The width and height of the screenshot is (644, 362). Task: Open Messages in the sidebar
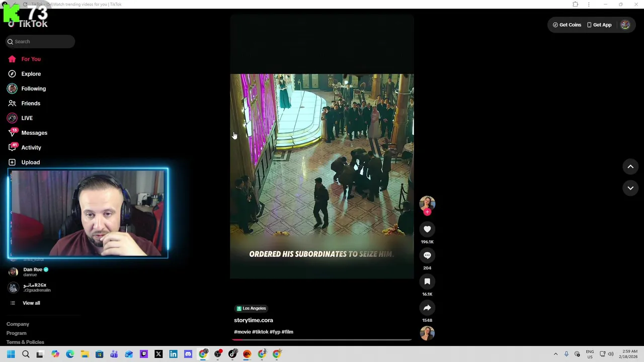[27, 133]
